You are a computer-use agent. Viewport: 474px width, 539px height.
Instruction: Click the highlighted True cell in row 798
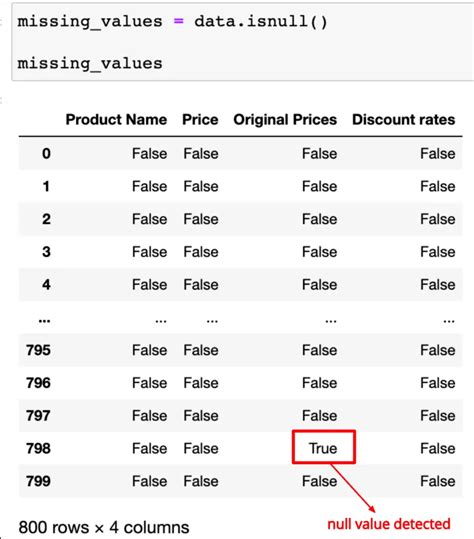[x=323, y=448]
